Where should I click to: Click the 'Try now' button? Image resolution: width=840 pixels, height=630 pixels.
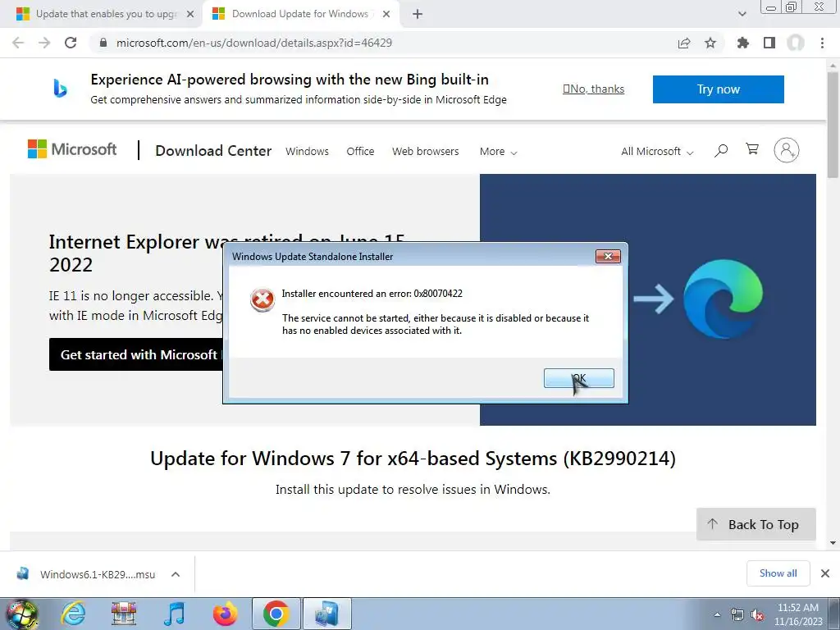click(719, 89)
